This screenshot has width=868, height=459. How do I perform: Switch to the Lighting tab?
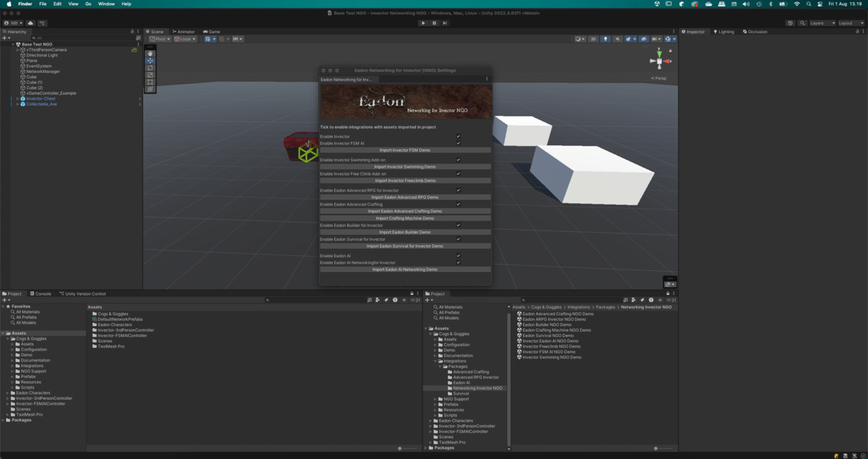723,32
